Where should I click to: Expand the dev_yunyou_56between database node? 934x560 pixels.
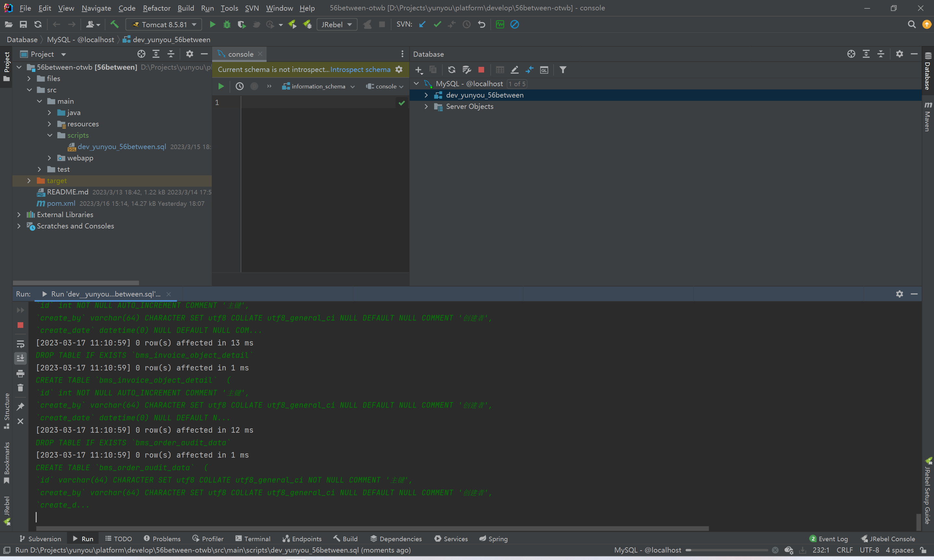(x=426, y=95)
